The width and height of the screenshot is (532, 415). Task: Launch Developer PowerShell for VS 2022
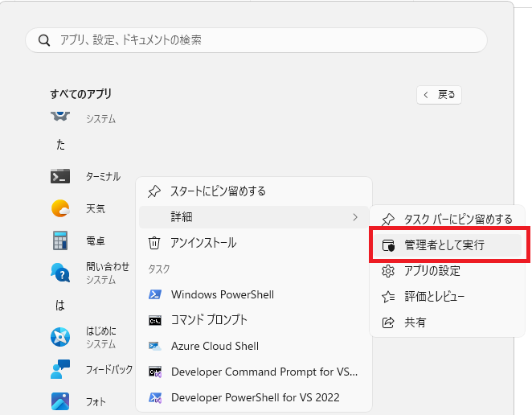pos(254,397)
